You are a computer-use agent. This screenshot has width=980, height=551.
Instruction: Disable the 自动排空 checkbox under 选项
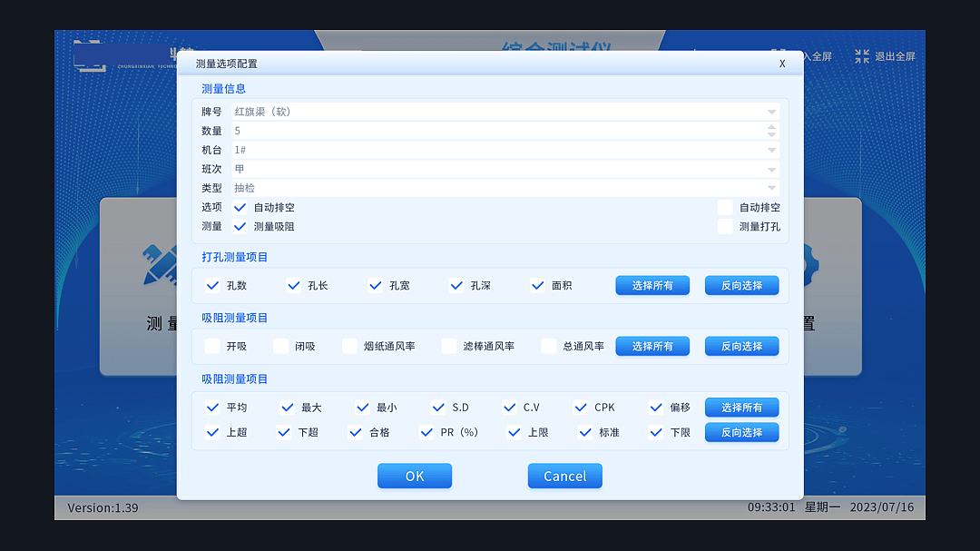coord(240,207)
